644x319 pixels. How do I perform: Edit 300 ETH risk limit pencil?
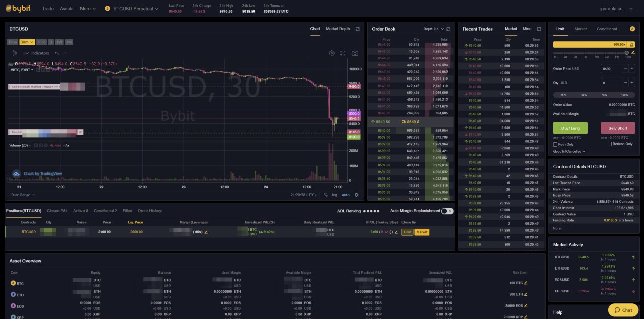point(526,294)
